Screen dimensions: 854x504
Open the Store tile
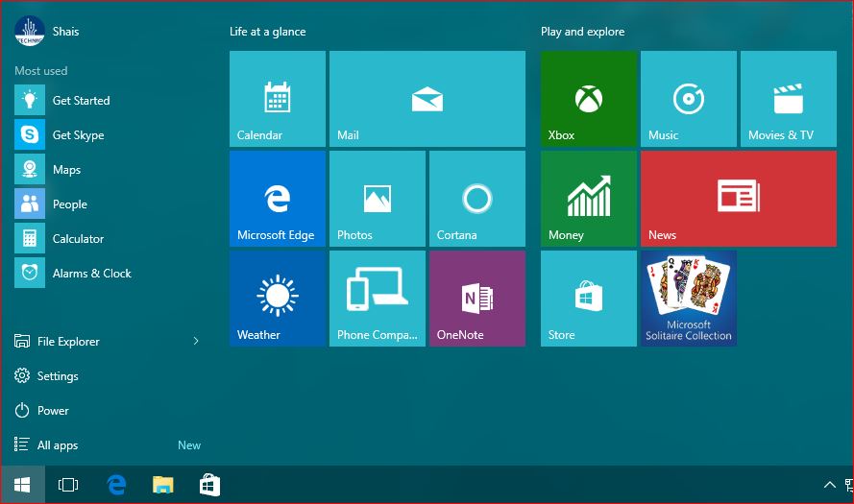coord(588,299)
